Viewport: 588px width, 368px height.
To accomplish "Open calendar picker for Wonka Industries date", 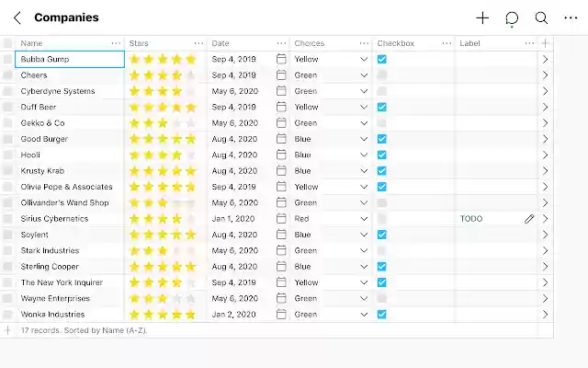I will click(281, 315).
